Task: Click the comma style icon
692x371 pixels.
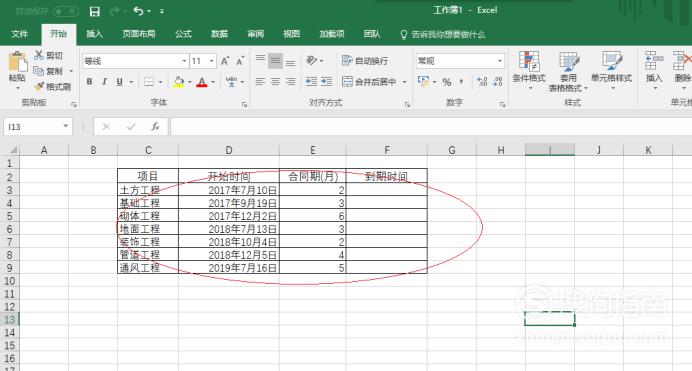Action: click(461, 82)
